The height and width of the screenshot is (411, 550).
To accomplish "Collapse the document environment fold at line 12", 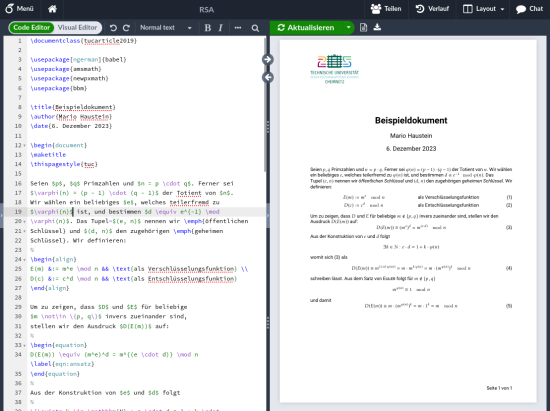I will tap(25, 145).
